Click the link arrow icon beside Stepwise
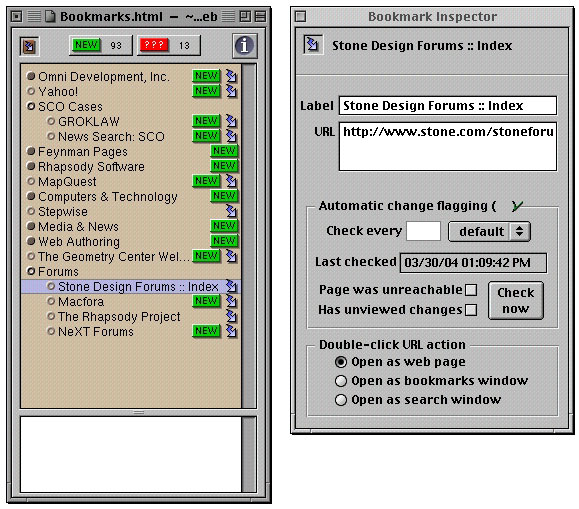579x509 pixels. [x=232, y=211]
